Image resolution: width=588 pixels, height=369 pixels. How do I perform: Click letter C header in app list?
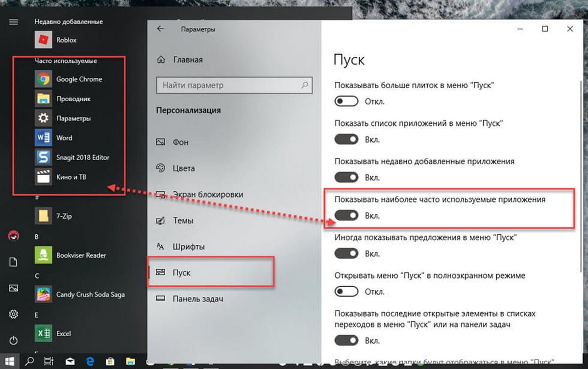[x=37, y=276]
